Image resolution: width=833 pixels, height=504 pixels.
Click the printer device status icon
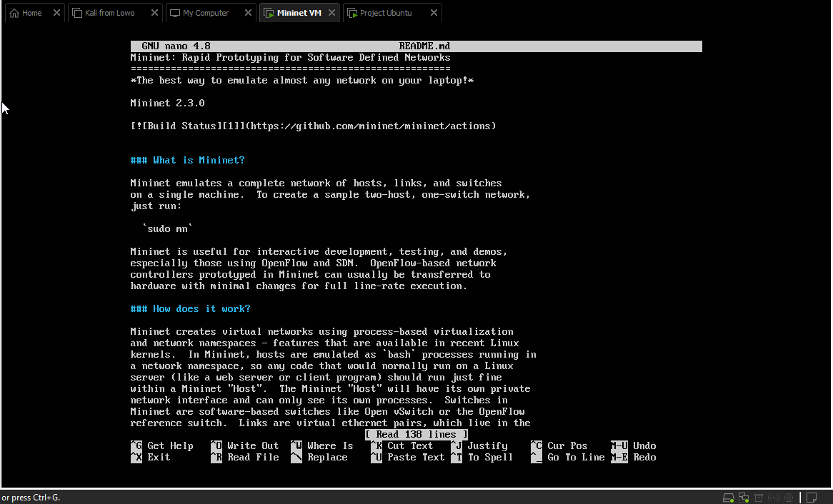click(x=759, y=498)
